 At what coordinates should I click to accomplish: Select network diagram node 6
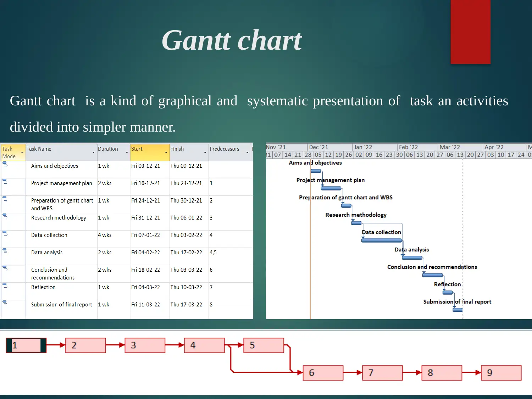point(323,373)
